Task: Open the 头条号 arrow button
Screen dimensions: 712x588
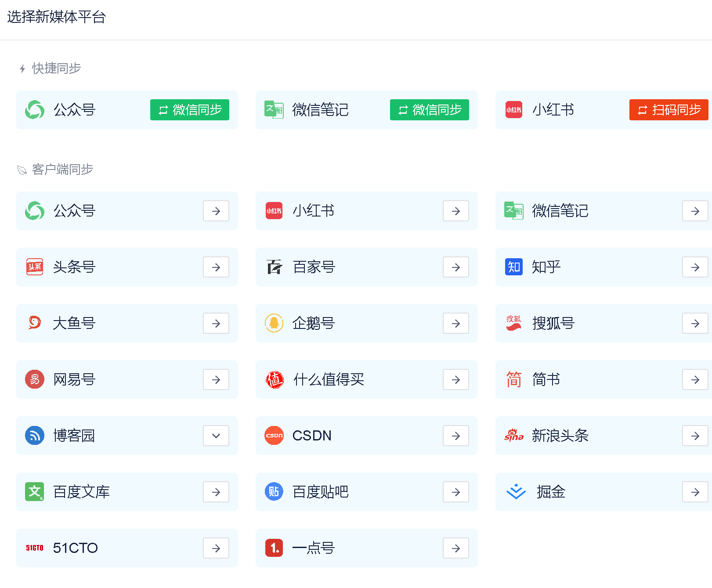Action: (216, 267)
